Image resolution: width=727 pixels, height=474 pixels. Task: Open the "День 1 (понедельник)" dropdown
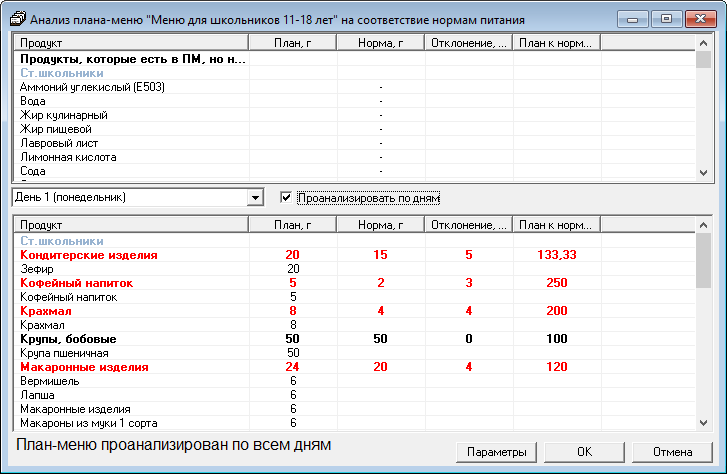254,197
